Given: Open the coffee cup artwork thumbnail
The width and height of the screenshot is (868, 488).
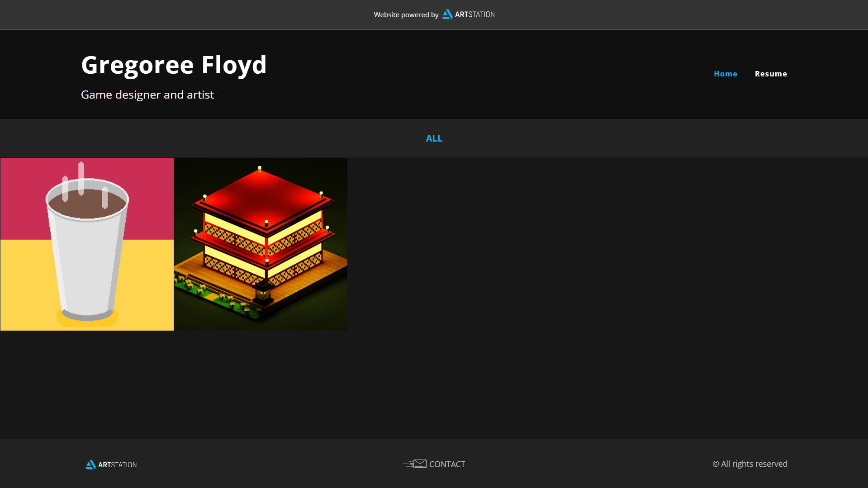Looking at the screenshot, I should coord(87,244).
